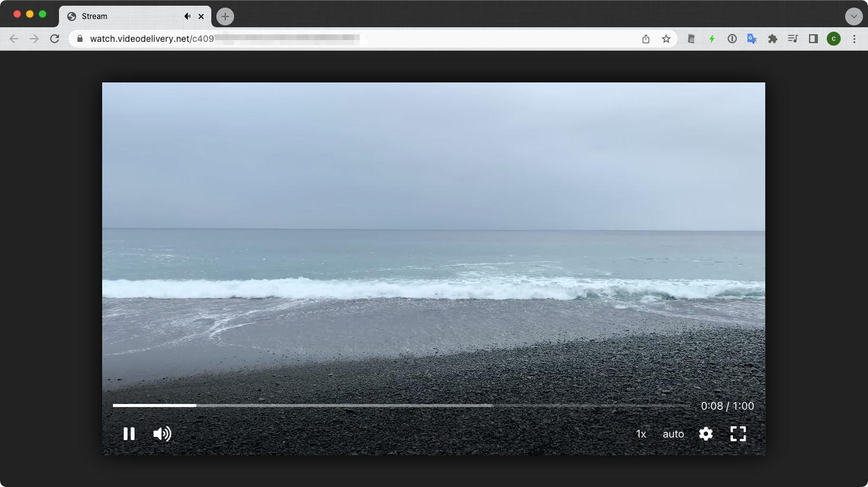Open the playback settings gear

point(706,434)
